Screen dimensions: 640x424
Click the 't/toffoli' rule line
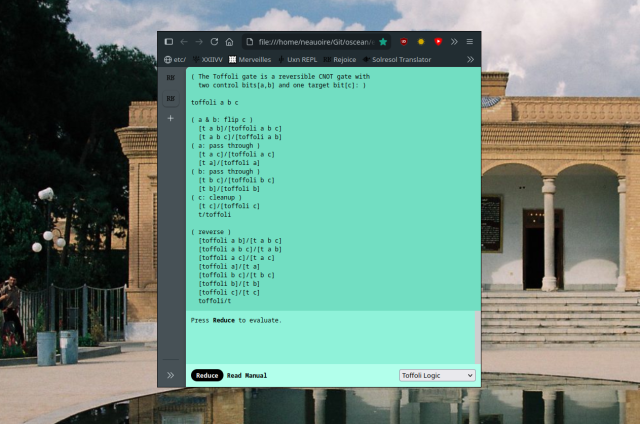click(x=214, y=215)
